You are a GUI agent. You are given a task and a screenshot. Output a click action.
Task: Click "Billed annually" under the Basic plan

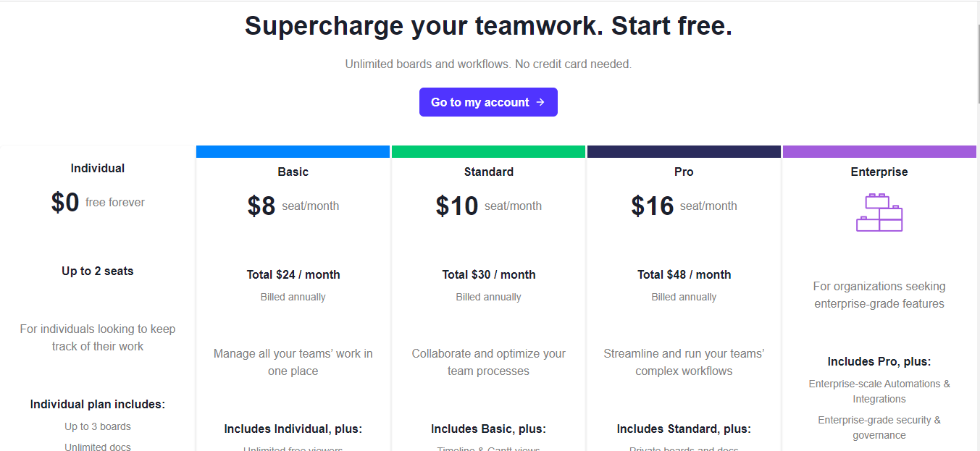pos(293,296)
